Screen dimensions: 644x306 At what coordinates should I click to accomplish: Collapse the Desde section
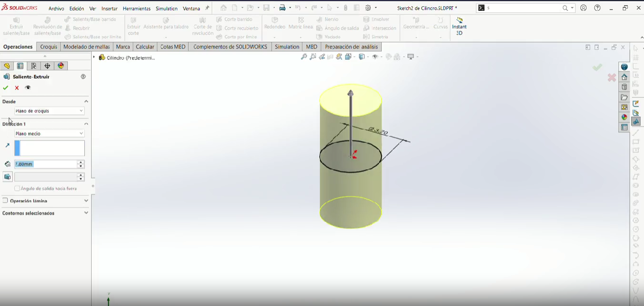pos(86,102)
